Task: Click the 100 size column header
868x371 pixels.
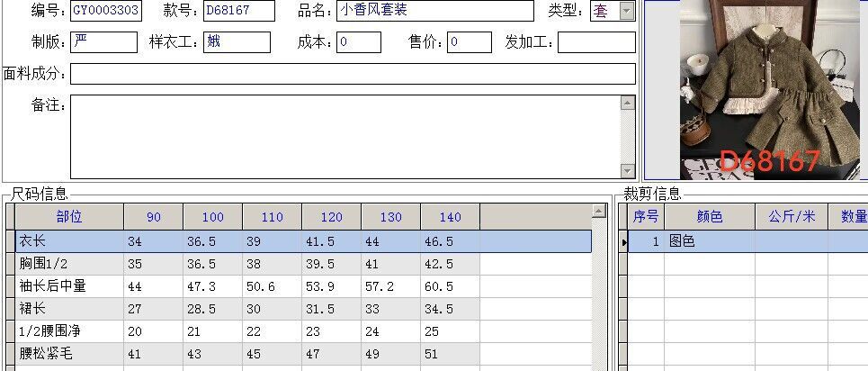Action: click(x=212, y=217)
